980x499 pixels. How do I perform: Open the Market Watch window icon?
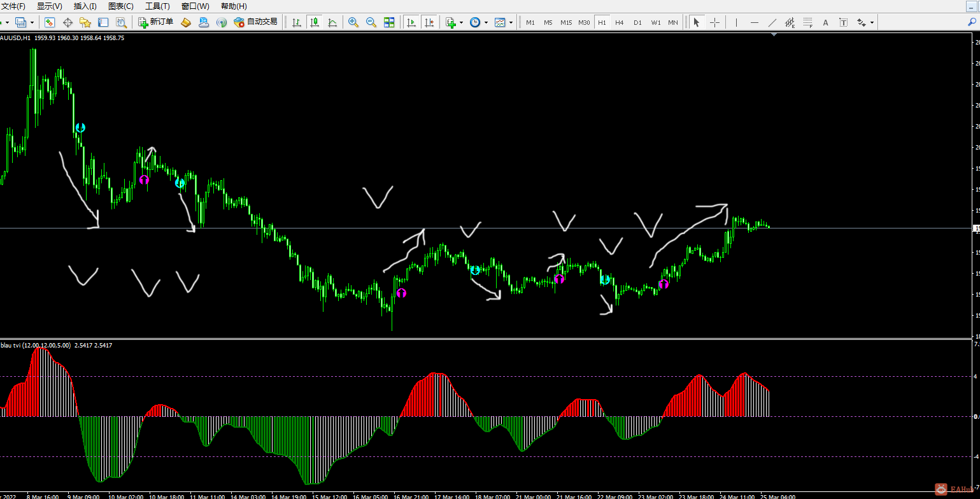pos(50,22)
